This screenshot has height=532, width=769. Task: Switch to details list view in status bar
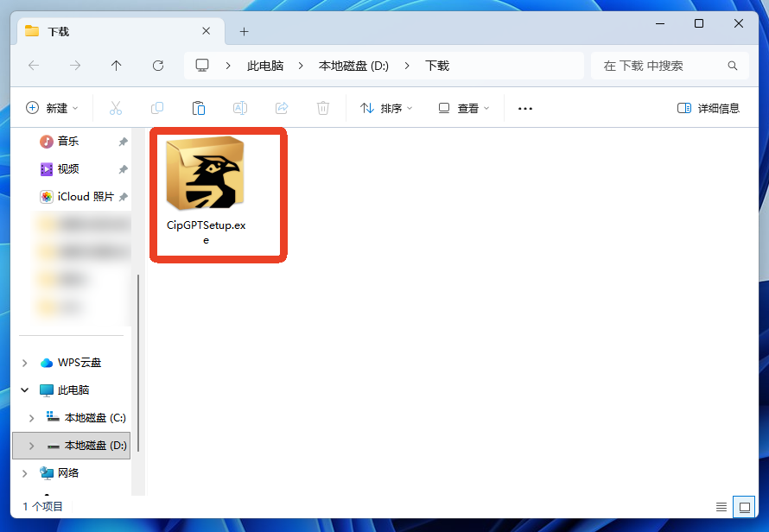pyautogui.click(x=721, y=506)
